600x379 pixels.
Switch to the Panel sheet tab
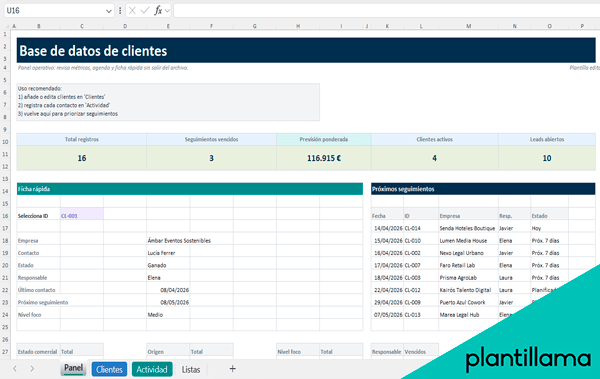73,368
